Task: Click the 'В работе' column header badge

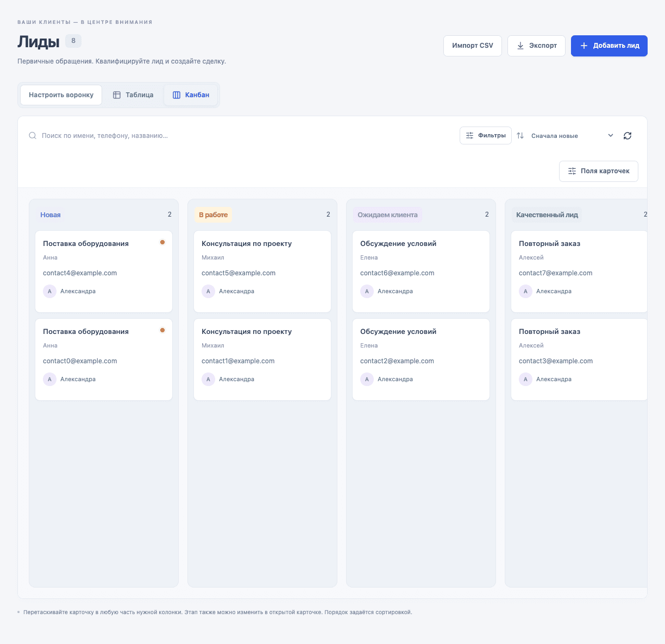Action: pos(214,215)
